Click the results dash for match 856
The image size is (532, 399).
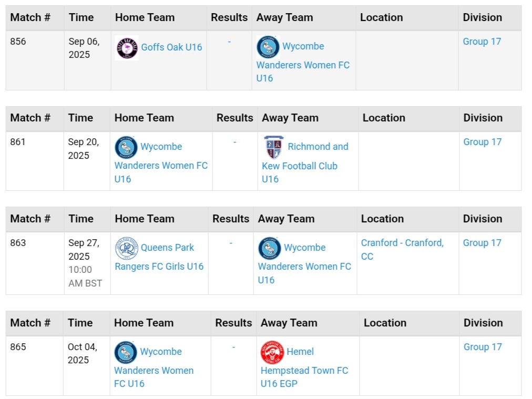click(229, 42)
